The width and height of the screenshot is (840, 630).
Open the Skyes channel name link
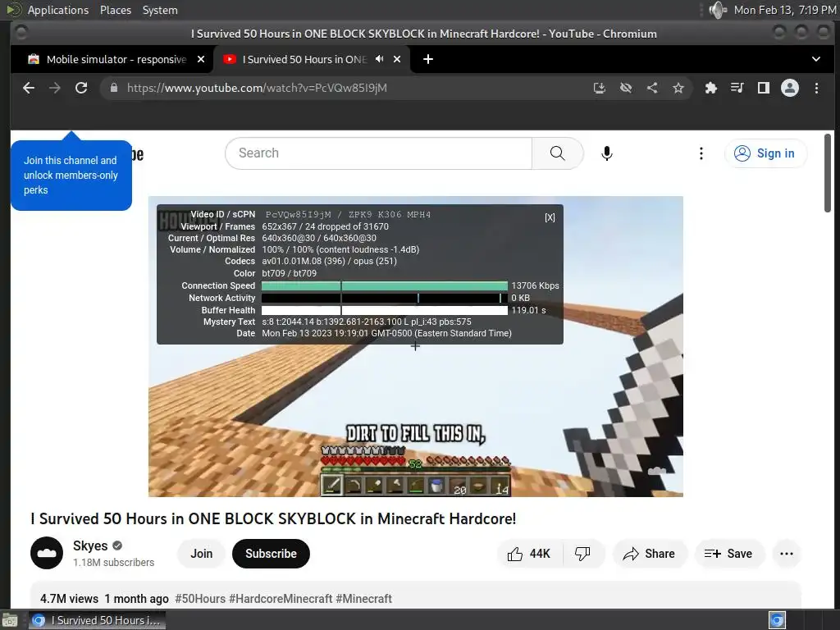coord(90,546)
